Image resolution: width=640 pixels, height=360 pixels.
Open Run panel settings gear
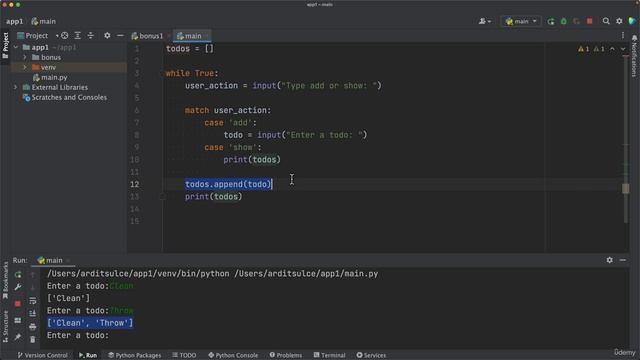click(x=609, y=260)
